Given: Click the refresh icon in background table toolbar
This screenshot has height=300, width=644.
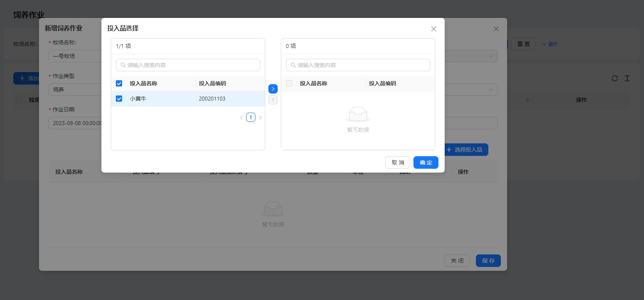Looking at the screenshot, I should click(x=614, y=78).
